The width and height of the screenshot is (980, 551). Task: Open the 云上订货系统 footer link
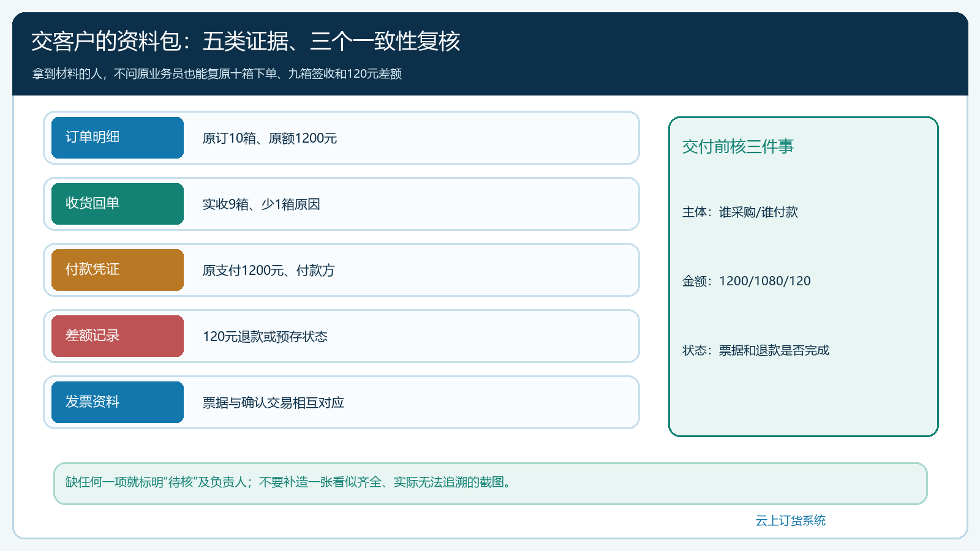(790, 520)
